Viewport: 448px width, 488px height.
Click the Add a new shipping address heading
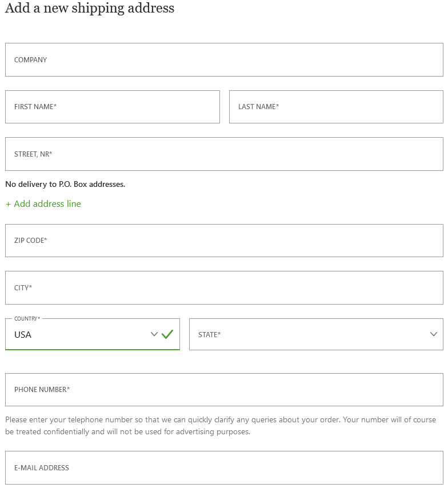[90, 8]
